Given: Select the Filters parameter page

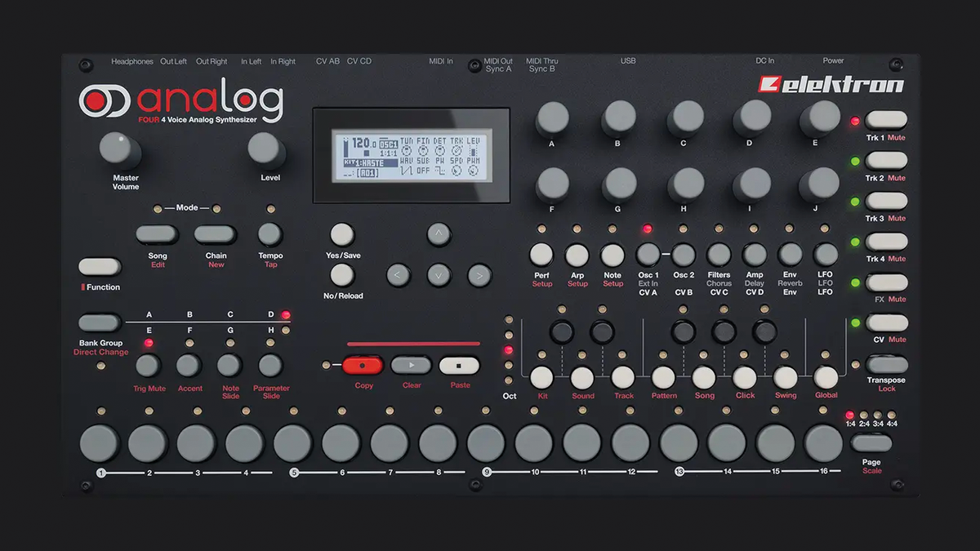Looking at the screenshot, I should [719, 255].
